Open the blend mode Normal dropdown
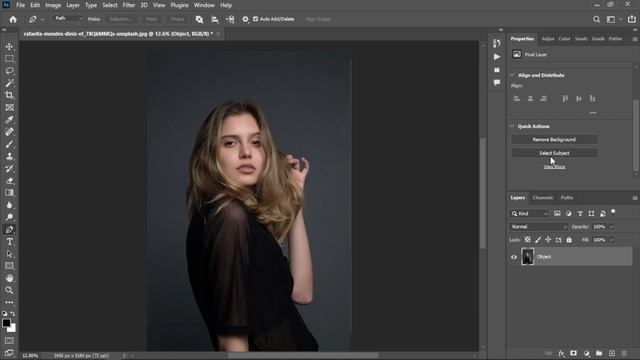 [x=538, y=227]
